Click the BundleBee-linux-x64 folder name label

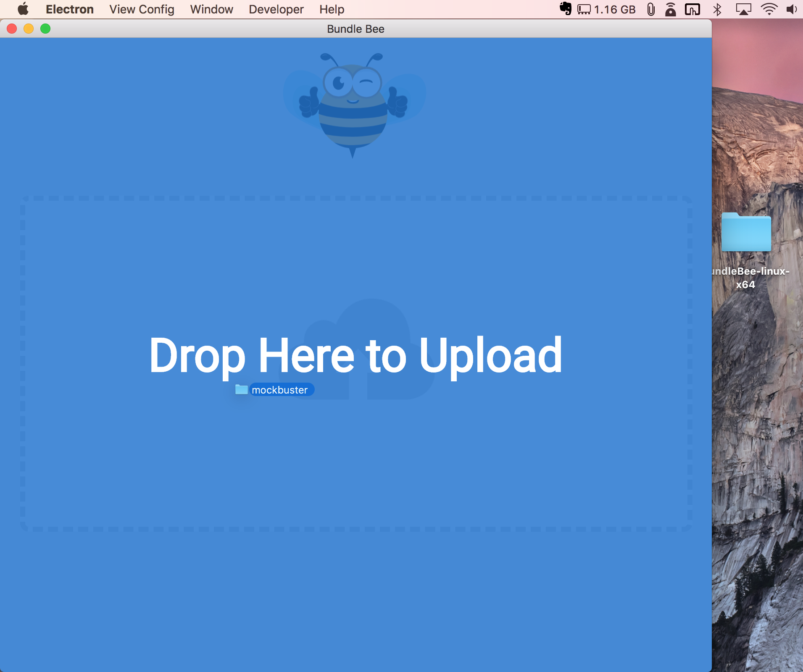[x=751, y=278]
